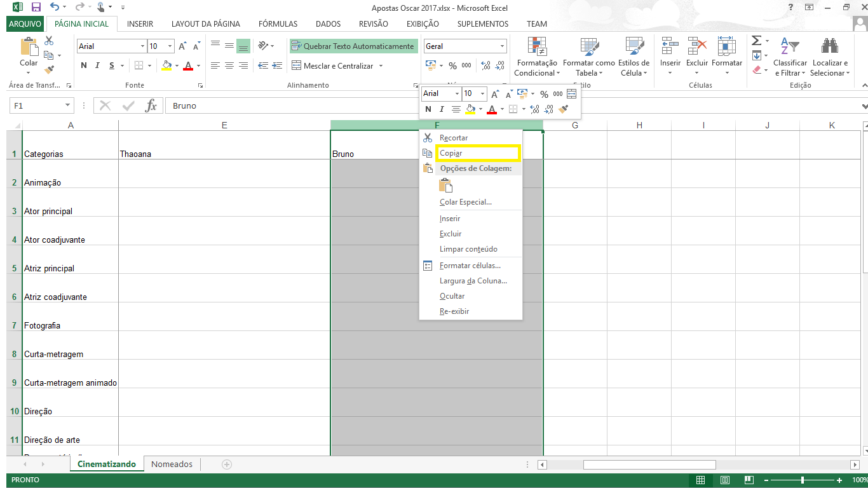Click the Fill down-arrow icon in Edição group
Screen dimensions: 868x488
click(756, 55)
